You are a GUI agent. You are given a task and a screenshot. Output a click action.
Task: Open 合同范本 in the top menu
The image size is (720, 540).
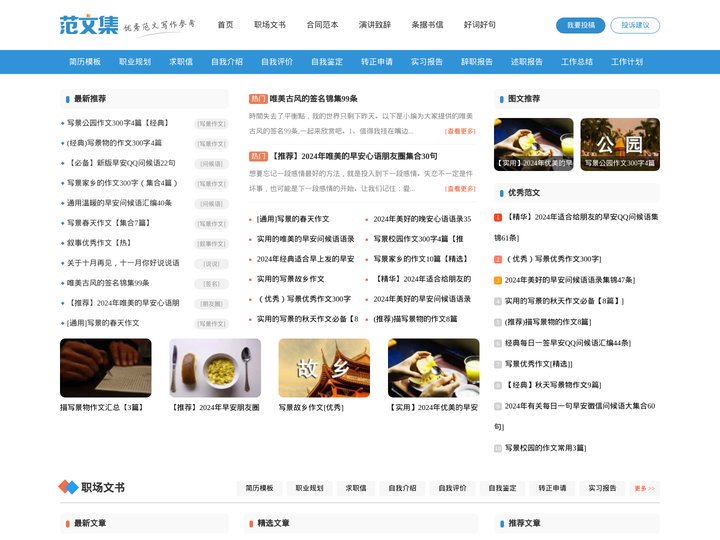pos(322,25)
